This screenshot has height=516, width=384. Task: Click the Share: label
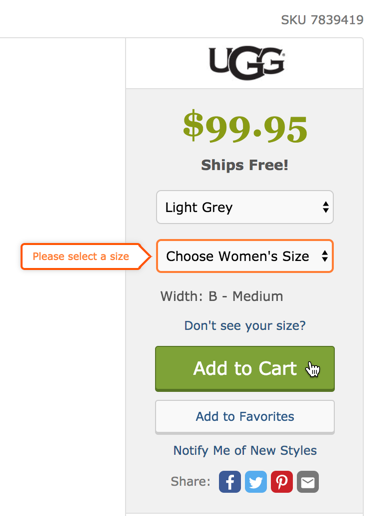click(191, 482)
